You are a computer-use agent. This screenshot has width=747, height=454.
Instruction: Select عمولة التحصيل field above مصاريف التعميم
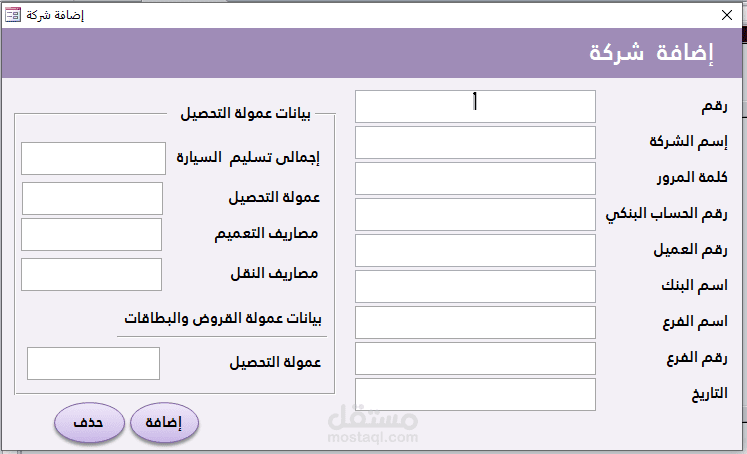point(92,198)
